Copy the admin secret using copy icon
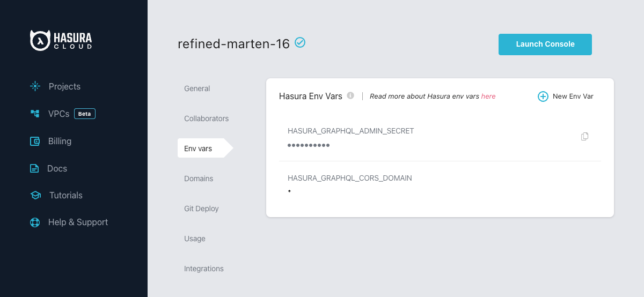The image size is (644, 297). point(584,137)
